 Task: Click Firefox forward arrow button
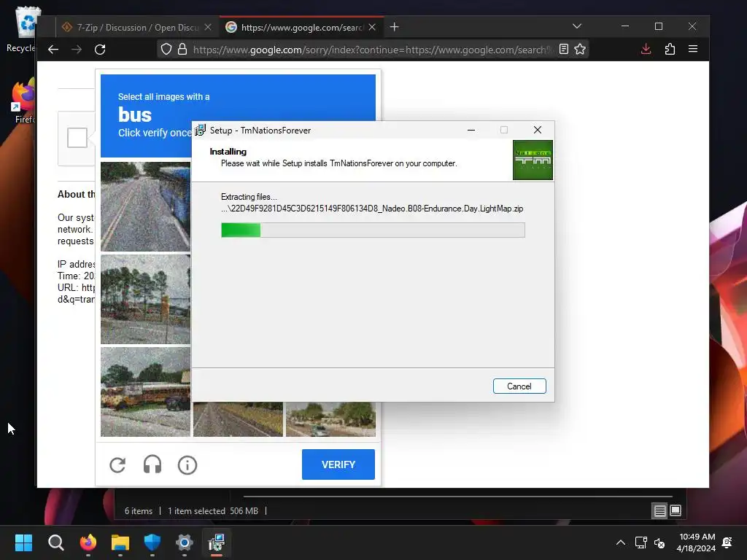76,49
